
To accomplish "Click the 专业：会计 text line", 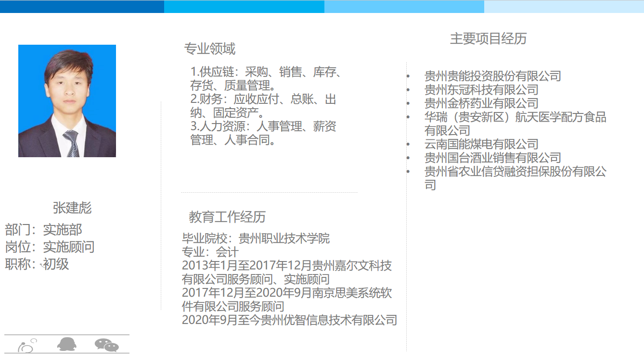I will pyautogui.click(x=210, y=252).
